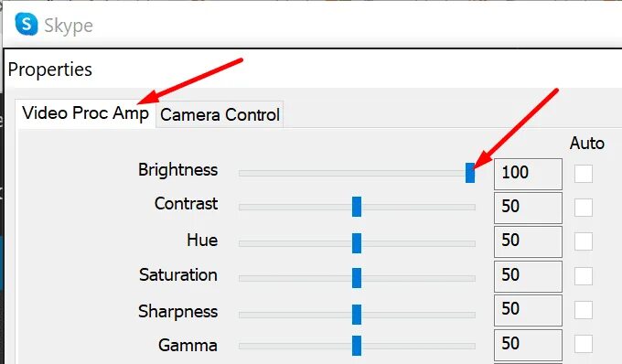Image resolution: width=622 pixels, height=364 pixels.
Task: Turn on Auto for Gamma
Action: pyautogui.click(x=584, y=344)
